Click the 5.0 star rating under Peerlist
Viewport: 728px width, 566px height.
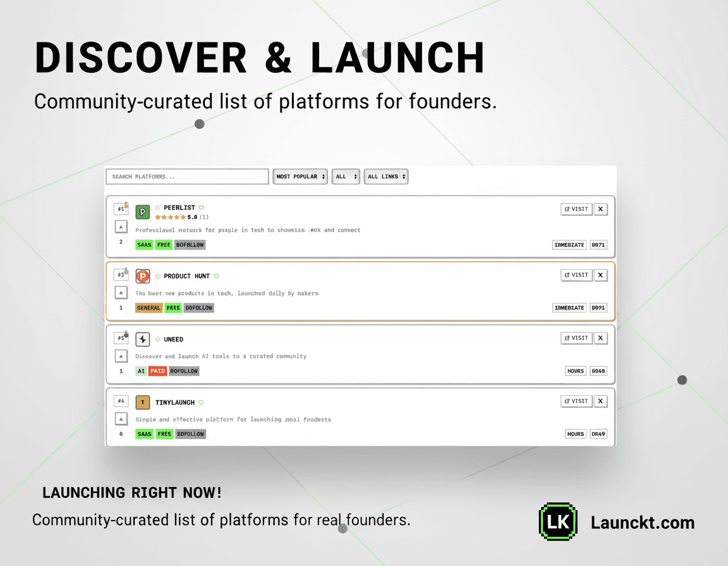[171, 217]
